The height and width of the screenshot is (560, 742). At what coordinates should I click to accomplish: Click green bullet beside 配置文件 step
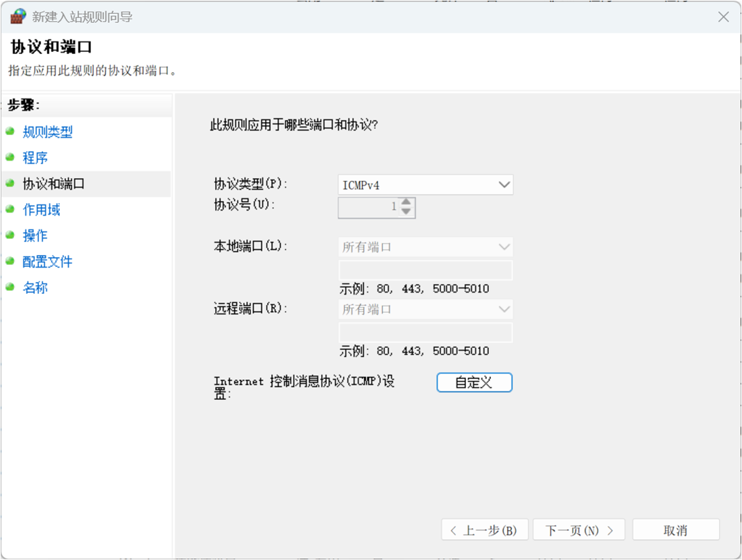10,261
